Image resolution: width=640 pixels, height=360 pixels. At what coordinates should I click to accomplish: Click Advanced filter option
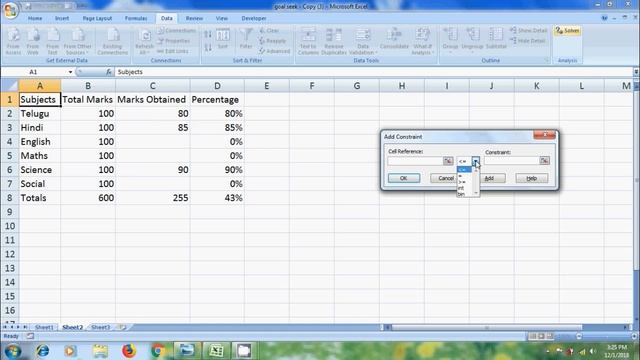(x=274, y=51)
